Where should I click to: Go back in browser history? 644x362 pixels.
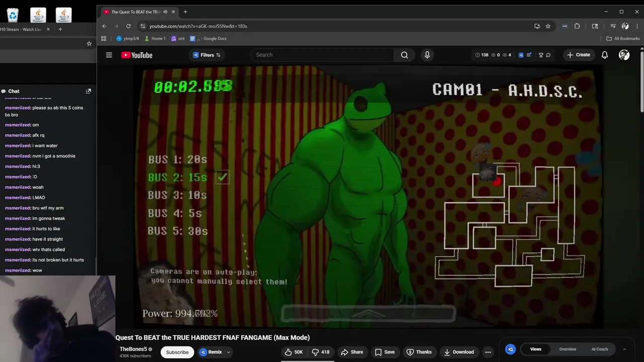click(x=104, y=26)
